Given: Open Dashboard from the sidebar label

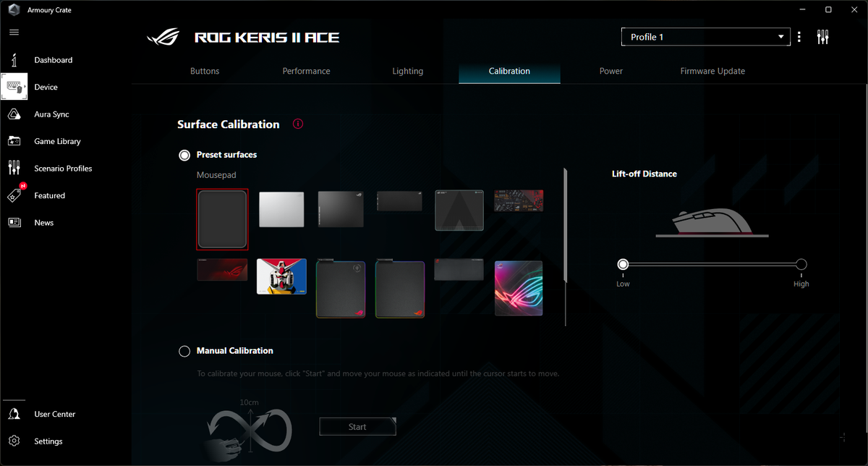Looking at the screenshot, I should (x=54, y=60).
